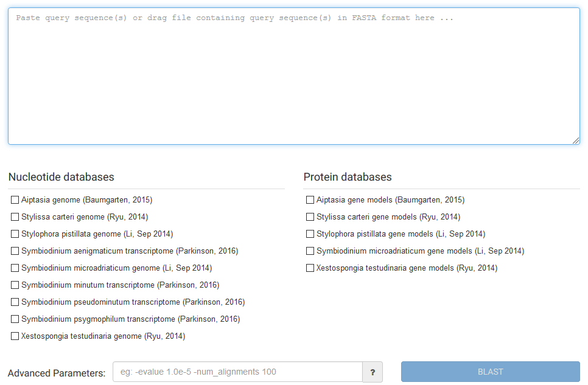Enable Stylophora pistillata genome database

click(x=15, y=234)
